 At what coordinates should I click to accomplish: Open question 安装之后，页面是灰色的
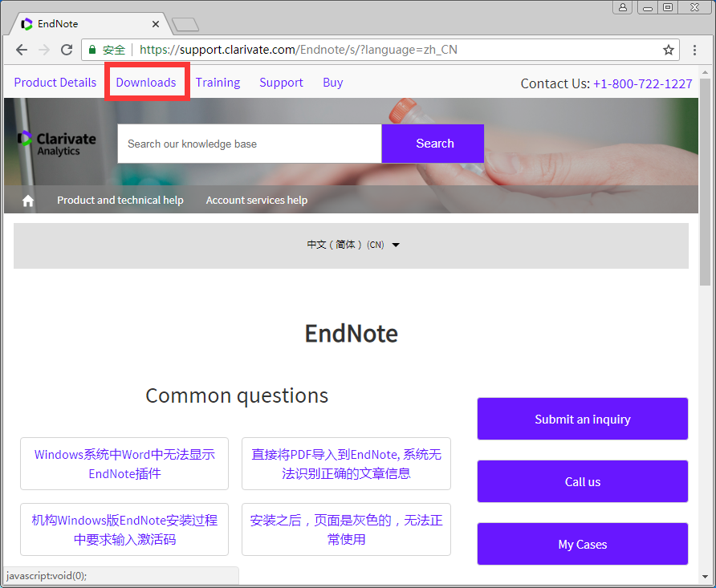[x=346, y=529]
